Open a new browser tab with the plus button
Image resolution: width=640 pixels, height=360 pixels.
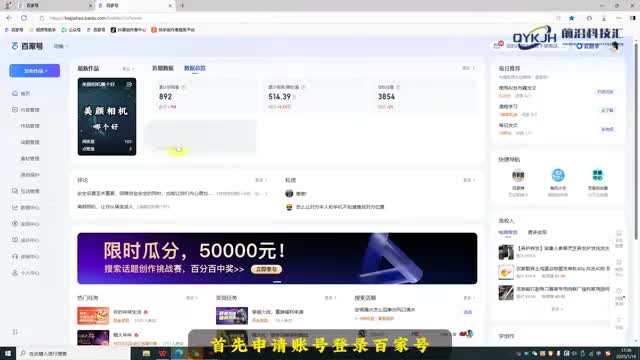point(182,6)
